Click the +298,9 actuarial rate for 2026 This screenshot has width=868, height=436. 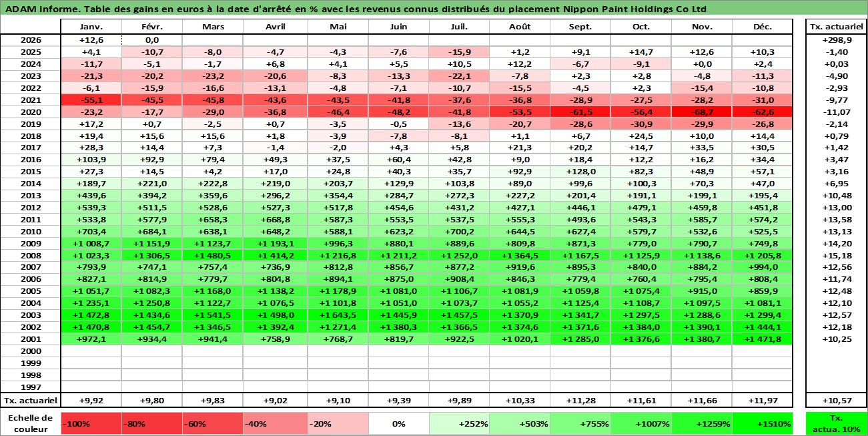tap(837, 40)
